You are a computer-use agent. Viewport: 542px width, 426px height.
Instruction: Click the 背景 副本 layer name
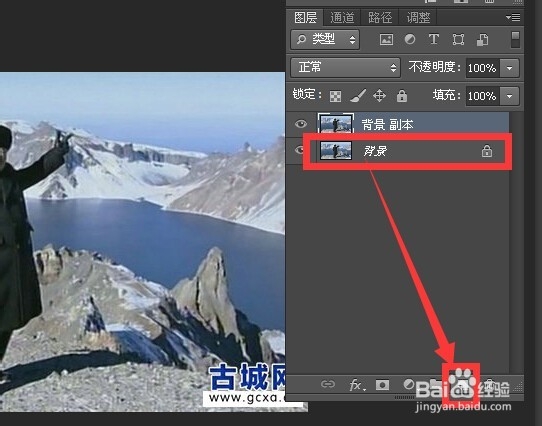tap(387, 124)
